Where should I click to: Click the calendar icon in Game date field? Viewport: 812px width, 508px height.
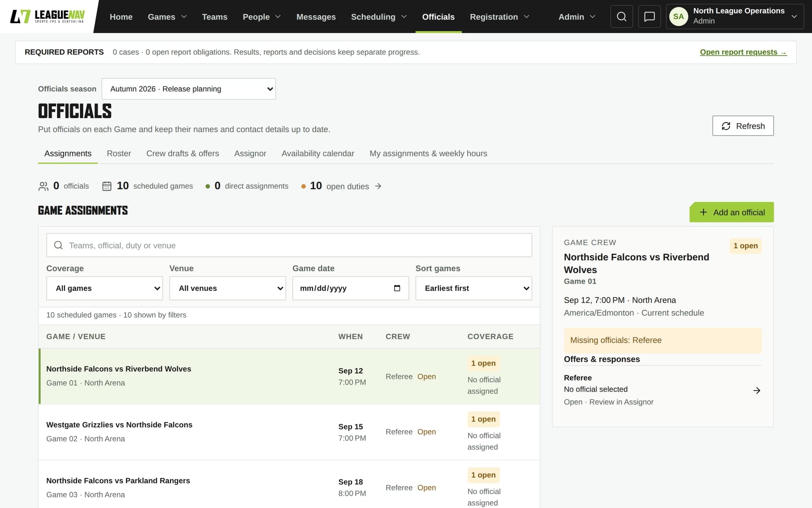pos(397,288)
